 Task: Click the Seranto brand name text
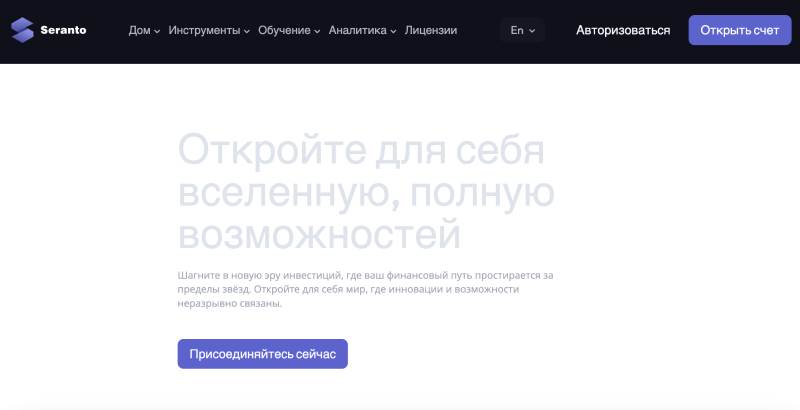pyautogui.click(x=63, y=30)
